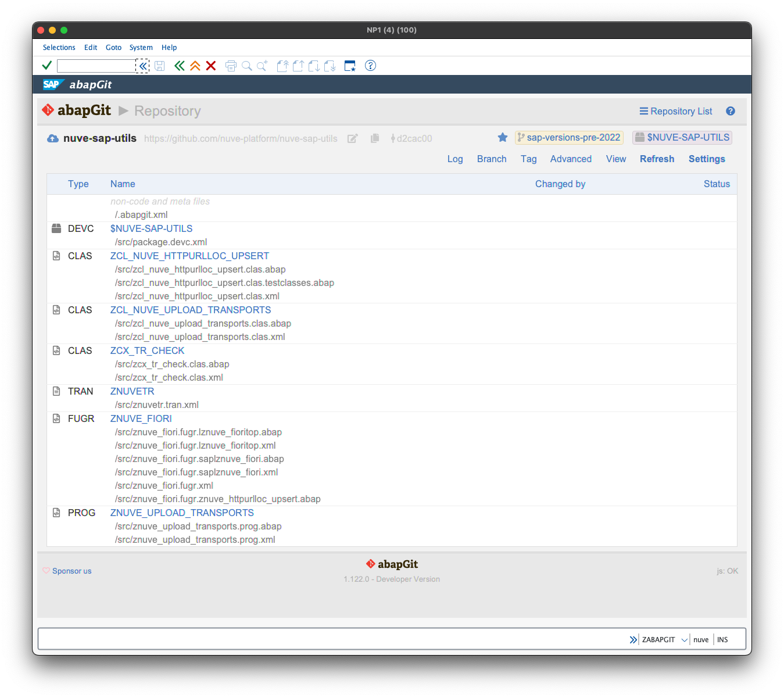Sort by the Status column header
The width and height of the screenshot is (784, 698).
pyautogui.click(x=717, y=184)
